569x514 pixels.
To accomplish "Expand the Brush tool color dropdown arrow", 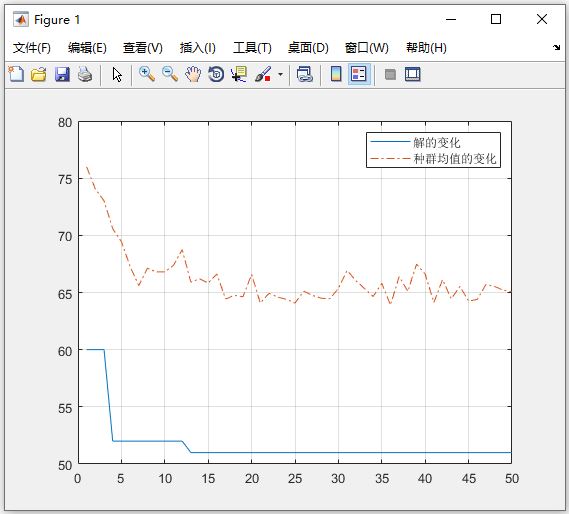I will click(x=280, y=74).
